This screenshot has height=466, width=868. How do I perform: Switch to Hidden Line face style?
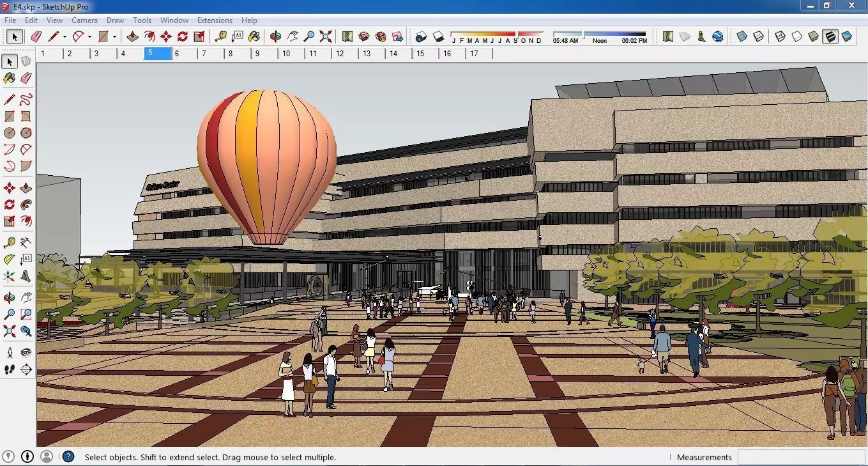(797, 36)
